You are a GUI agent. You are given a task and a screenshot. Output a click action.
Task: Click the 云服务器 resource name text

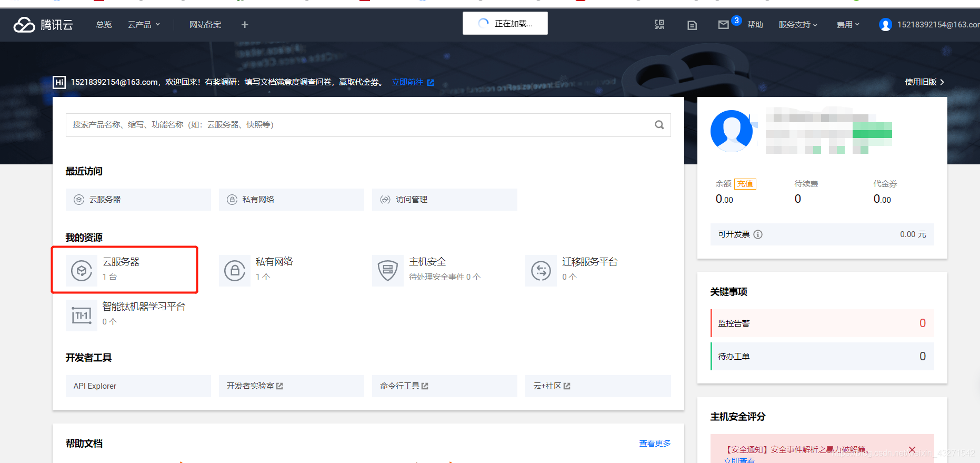[121, 262]
